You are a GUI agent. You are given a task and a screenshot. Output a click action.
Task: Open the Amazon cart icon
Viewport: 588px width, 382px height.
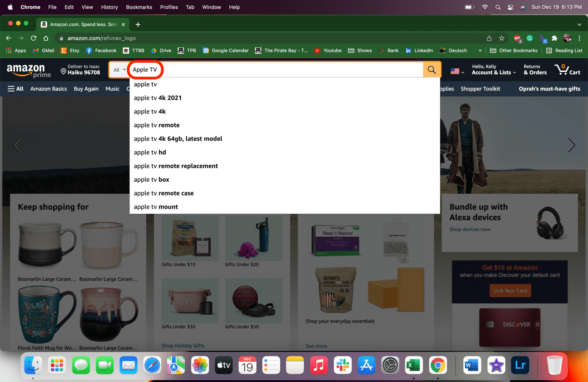(x=567, y=69)
